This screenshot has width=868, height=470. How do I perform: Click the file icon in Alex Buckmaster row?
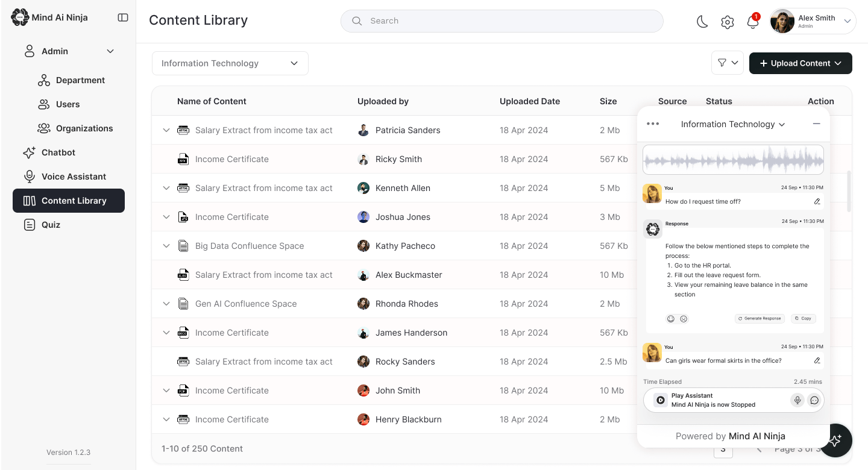coord(183,275)
